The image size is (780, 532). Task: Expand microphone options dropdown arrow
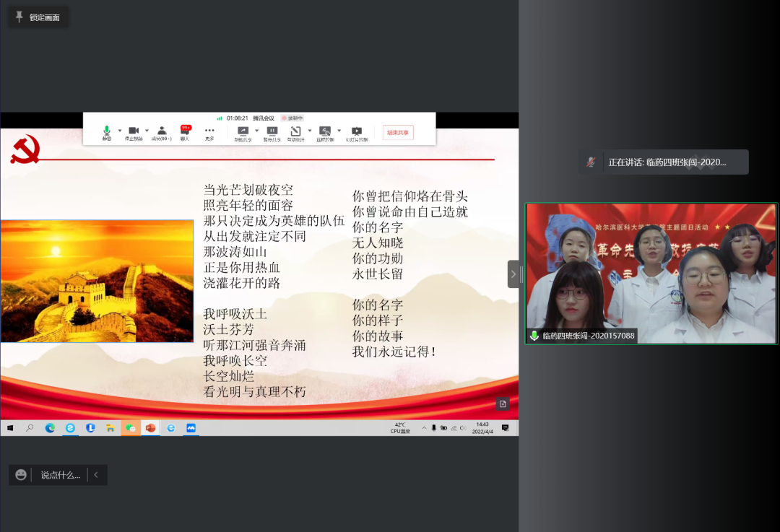pos(120,131)
